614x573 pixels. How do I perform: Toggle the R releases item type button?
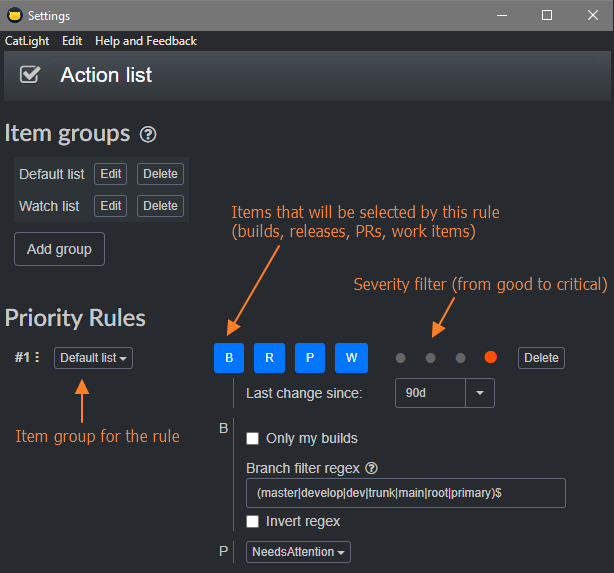[x=269, y=358]
